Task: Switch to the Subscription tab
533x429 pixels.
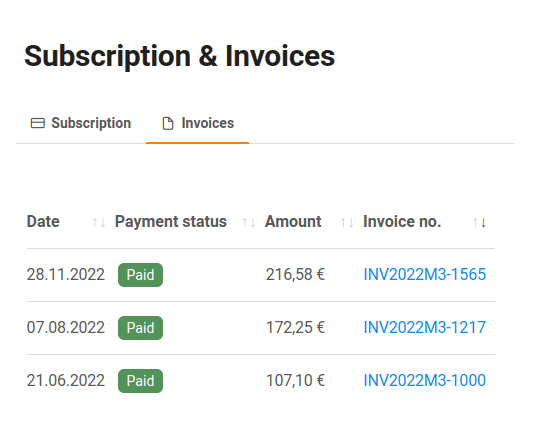Action: coord(81,123)
